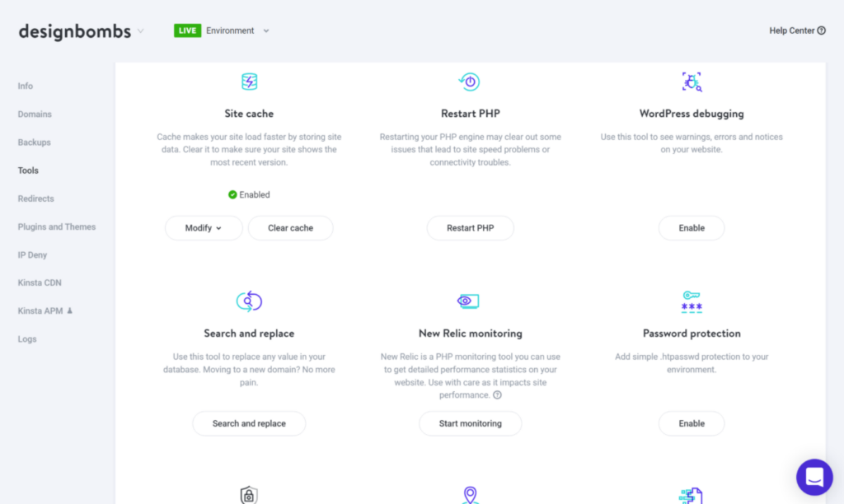Screen dimensions: 844x504
Task: Open the chat bubble widget
Action: tap(814, 477)
